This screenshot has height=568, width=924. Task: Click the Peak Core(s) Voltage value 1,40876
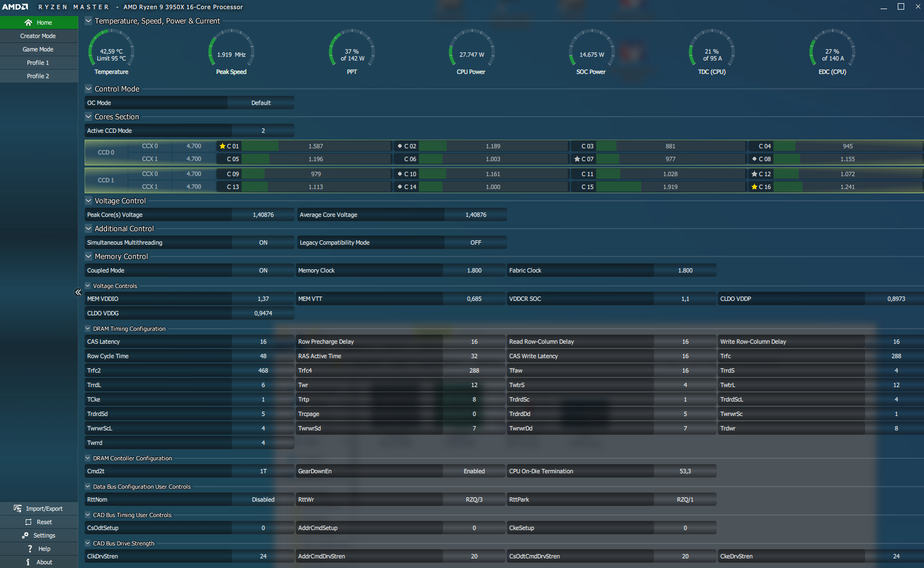coord(263,215)
